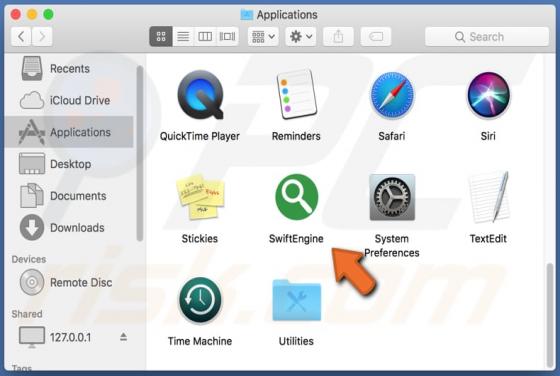
Task: Click the Edit Tags toolbar button
Action: coord(376,36)
